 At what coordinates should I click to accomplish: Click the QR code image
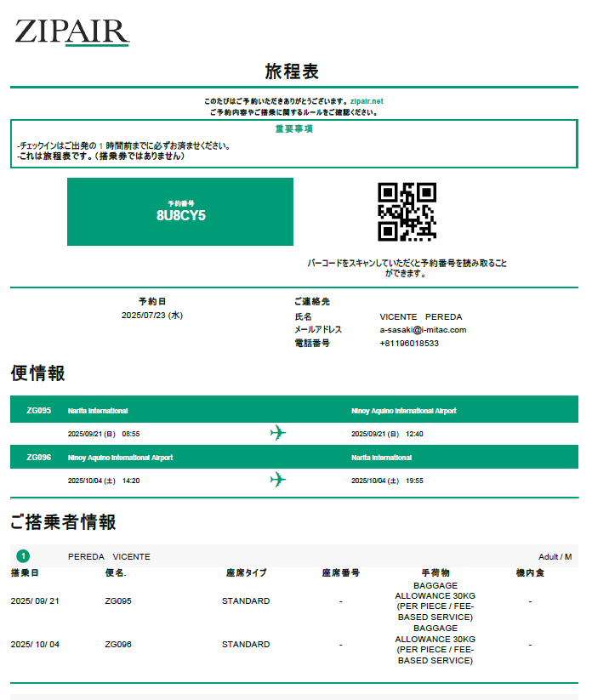click(x=407, y=212)
